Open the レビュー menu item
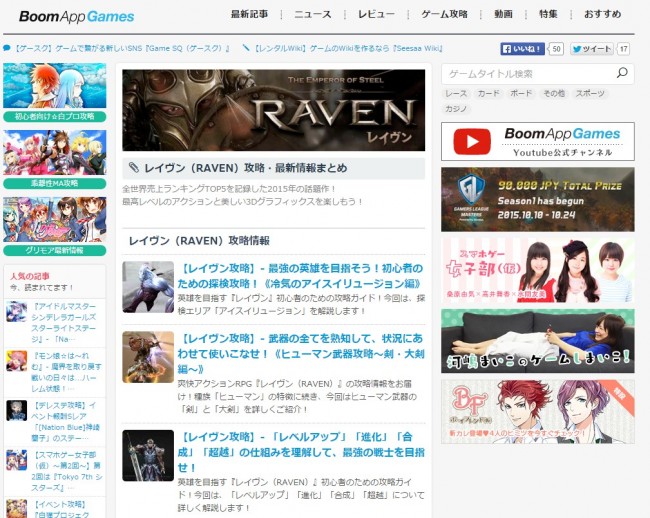Screen dimensions: 650x518 click(376, 15)
